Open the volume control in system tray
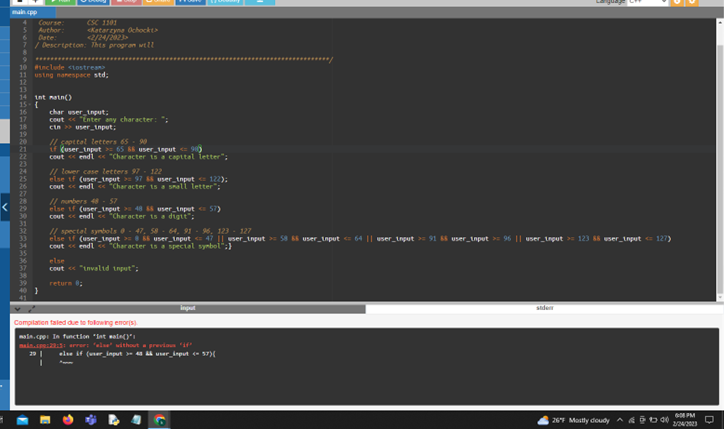The width and height of the screenshot is (724, 429). [664, 420]
